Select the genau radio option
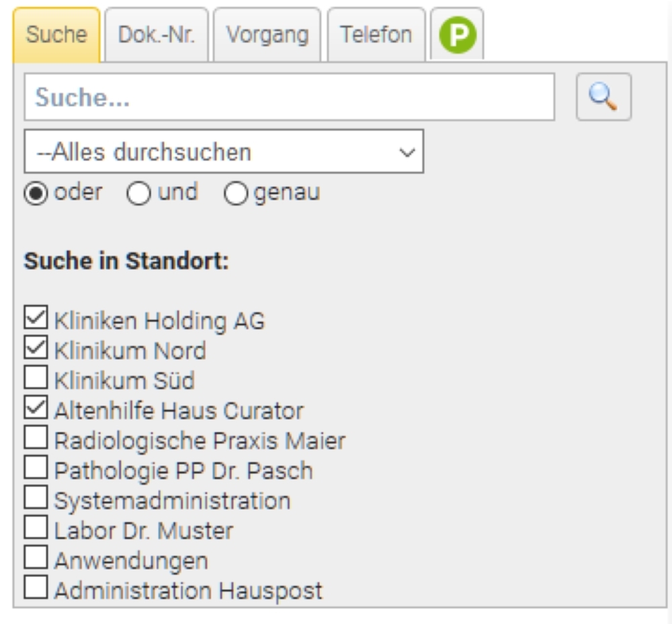Image resolution: width=672 pixels, height=624 pixels. click(236, 194)
